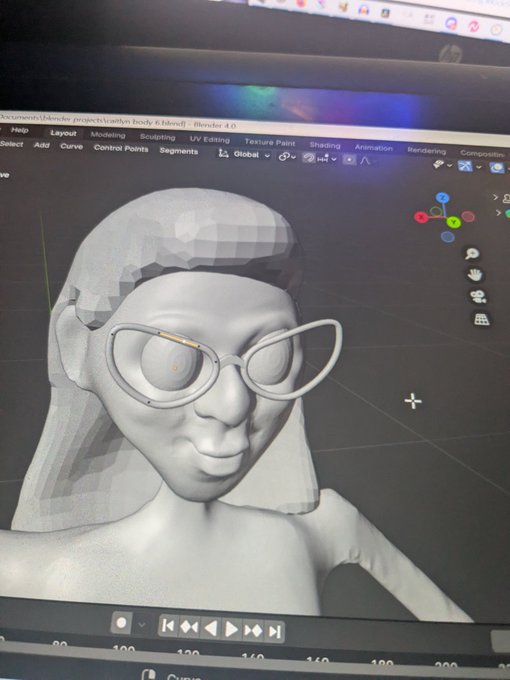Open the Add menu

[x=42, y=145]
